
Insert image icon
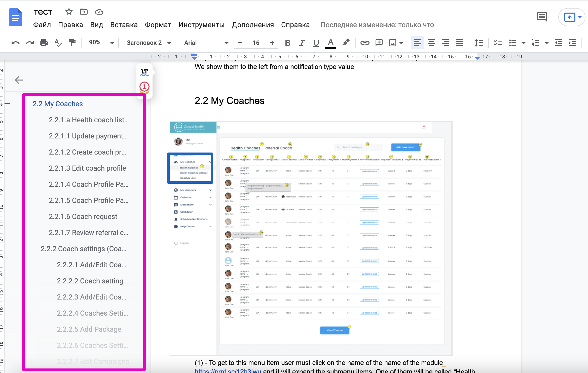(x=392, y=43)
